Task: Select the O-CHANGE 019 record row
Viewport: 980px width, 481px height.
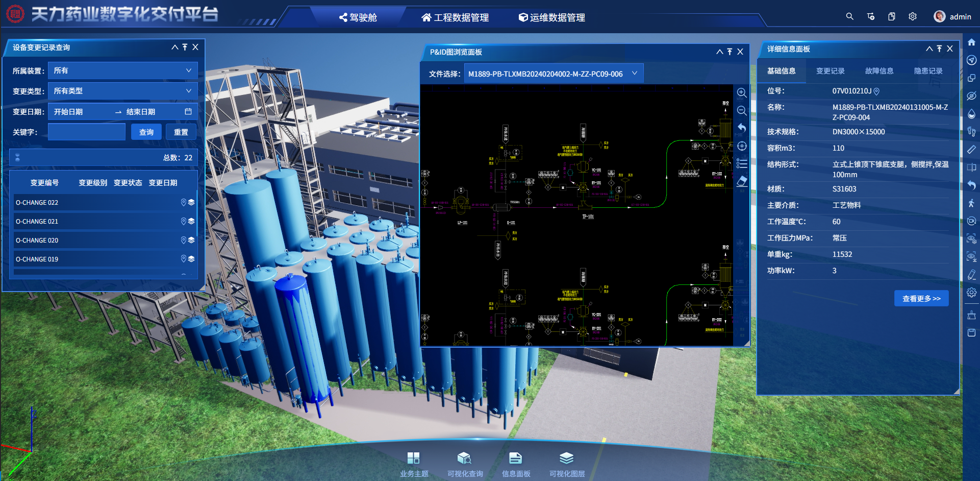Action: pos(106,259)
